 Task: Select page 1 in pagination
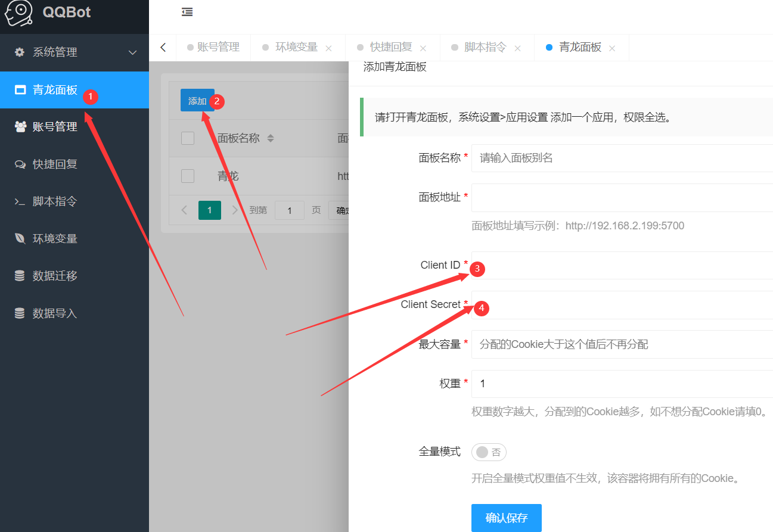tap(209, 210)
